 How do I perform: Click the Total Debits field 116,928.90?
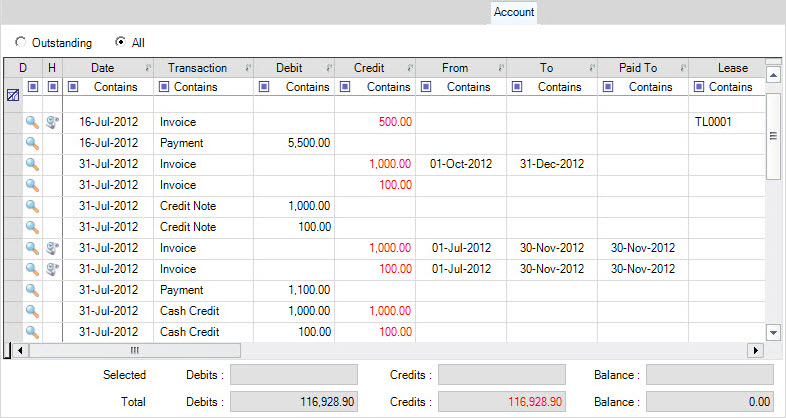294,402
